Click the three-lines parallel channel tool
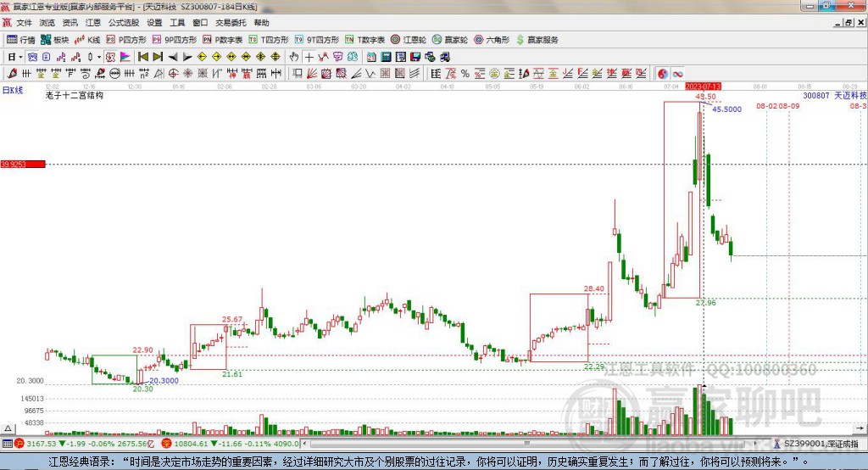868x470 pixels. click(414, 73)
